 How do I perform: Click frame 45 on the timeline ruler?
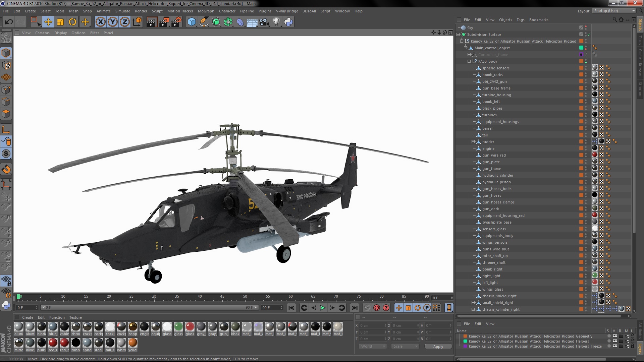222,297
